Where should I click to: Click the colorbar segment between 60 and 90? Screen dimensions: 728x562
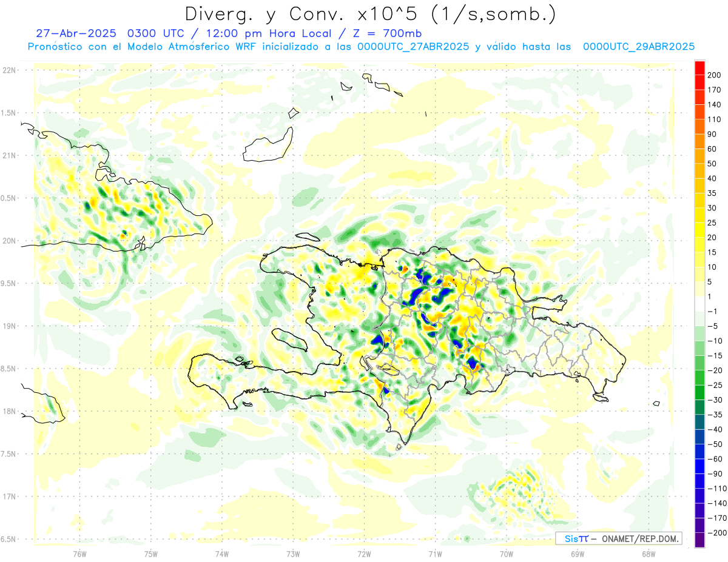[x=699, y=141]
